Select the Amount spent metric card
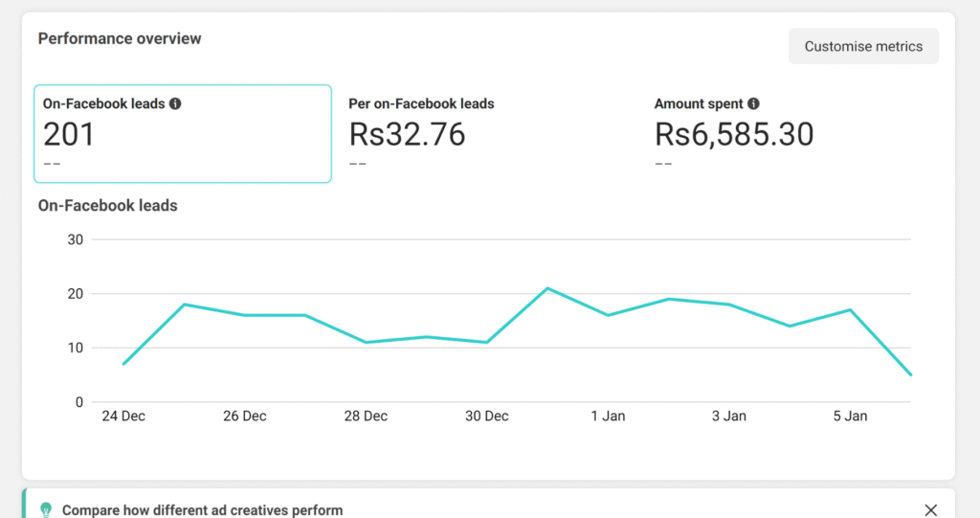This screenshot has height=518, width=980. point(794,134)
